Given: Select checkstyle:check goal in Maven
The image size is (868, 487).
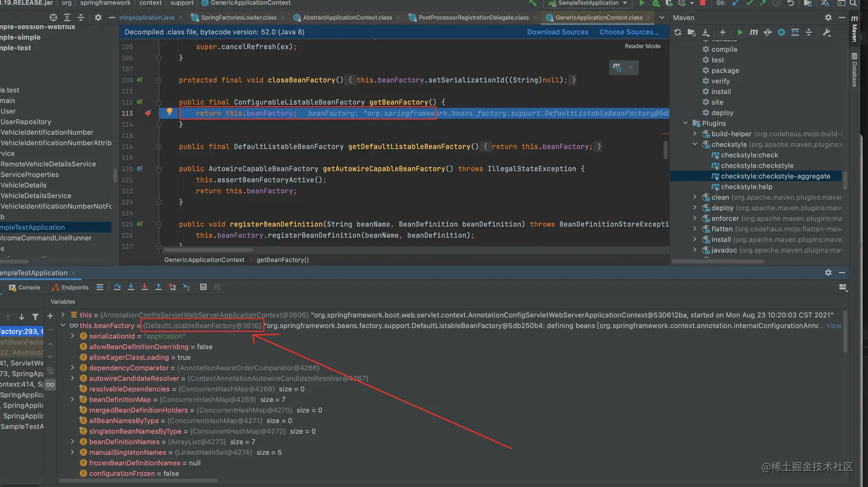Looking at the screenshot, I should pyautogui.click(x=749, y=155).
